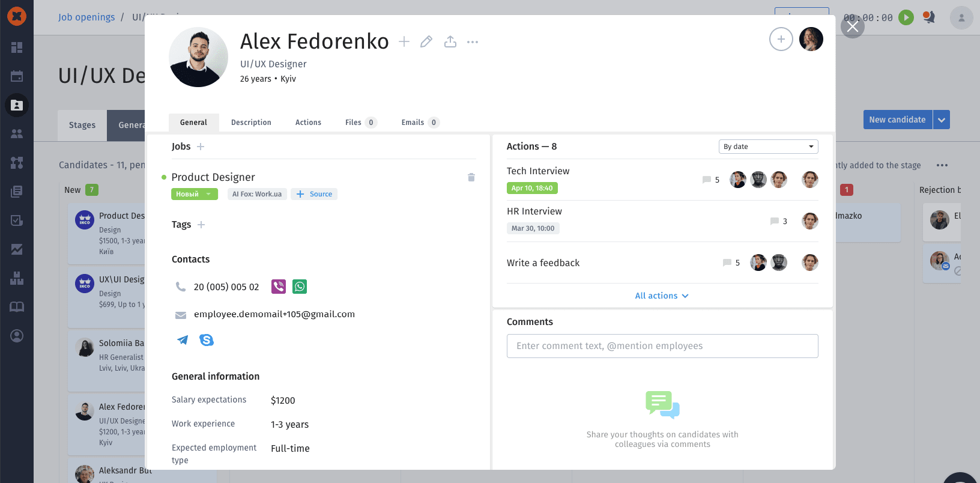Add a tag with the Tags plus icon
980x483 pixels.
click(x=201, y=225)
